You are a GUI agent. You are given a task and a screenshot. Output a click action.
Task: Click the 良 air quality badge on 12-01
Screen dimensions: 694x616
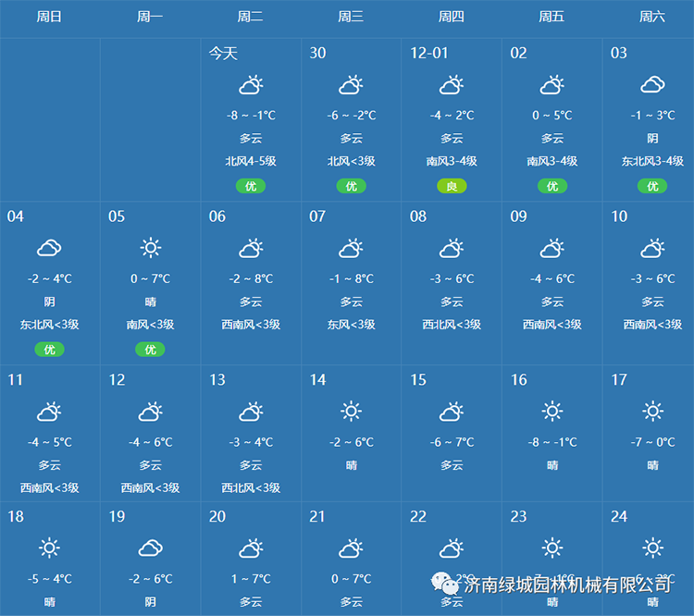(452, 186)
